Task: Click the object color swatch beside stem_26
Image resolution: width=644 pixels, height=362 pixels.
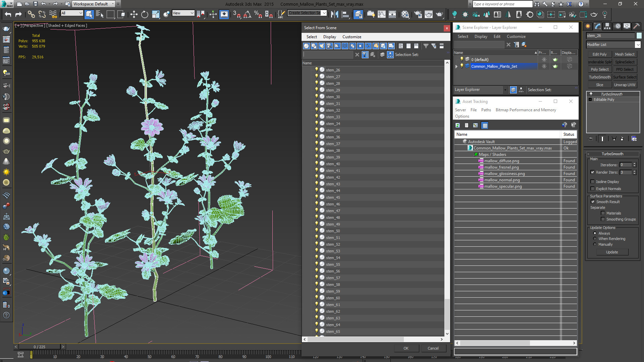Action: point(639,36)
